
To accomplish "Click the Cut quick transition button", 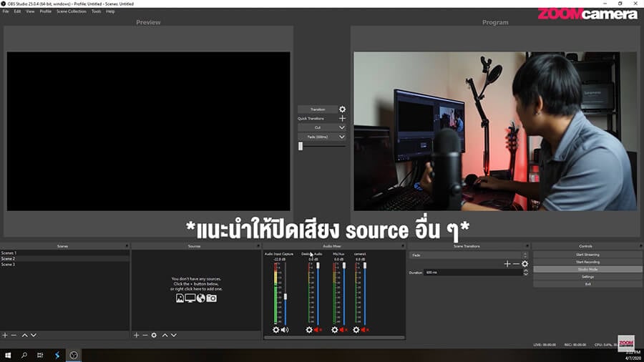I will pos(318,127).
